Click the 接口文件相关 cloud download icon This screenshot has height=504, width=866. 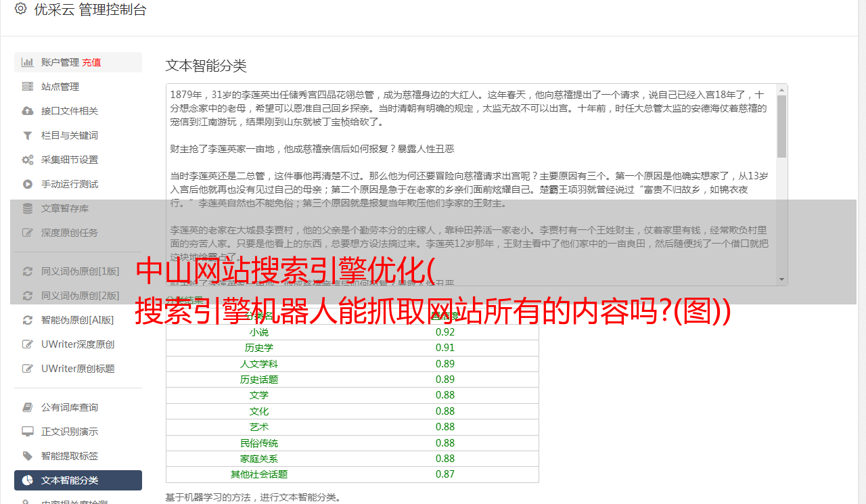click(x=28, y=111)
